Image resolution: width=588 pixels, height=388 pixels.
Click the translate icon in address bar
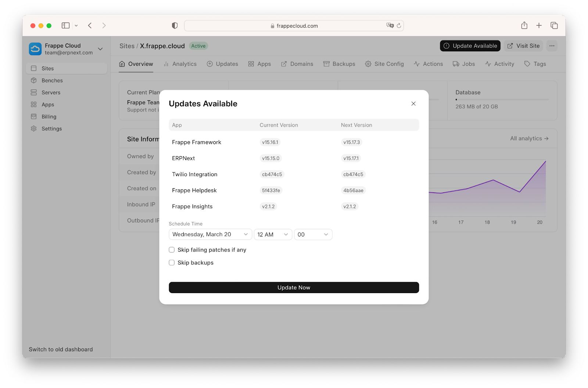click(390, 25)
